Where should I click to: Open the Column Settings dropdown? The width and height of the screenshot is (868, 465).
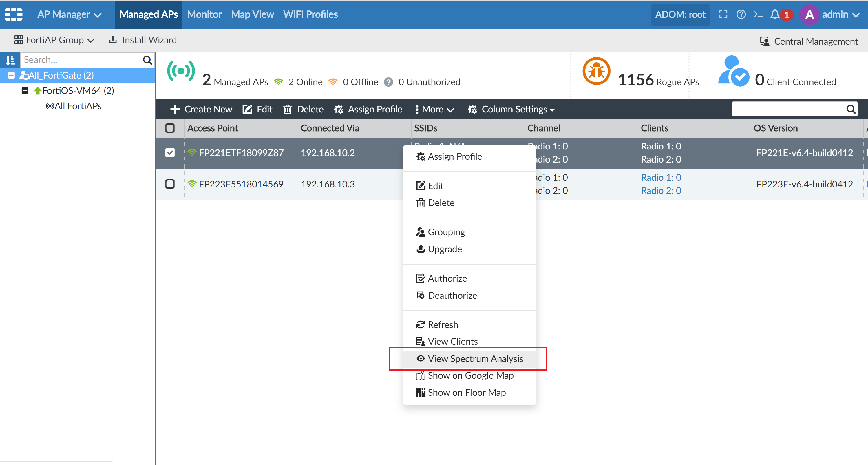pos(511,109)
